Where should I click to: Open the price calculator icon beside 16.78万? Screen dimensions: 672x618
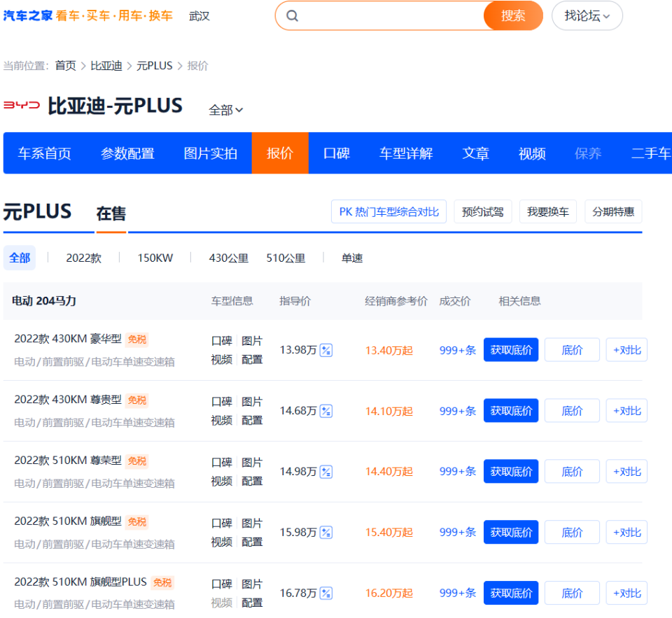(x=325, y=592)
